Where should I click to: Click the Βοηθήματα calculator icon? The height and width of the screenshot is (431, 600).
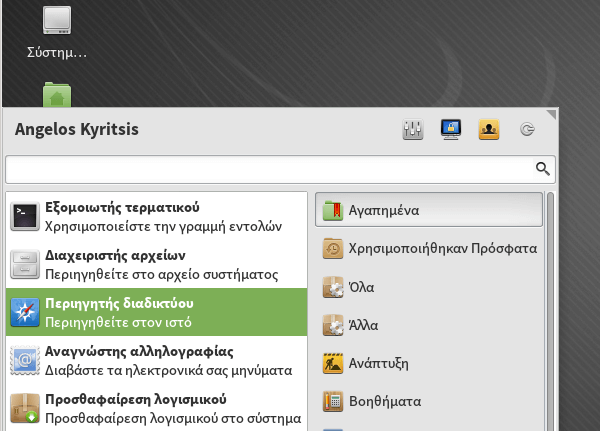pos(333,401)
